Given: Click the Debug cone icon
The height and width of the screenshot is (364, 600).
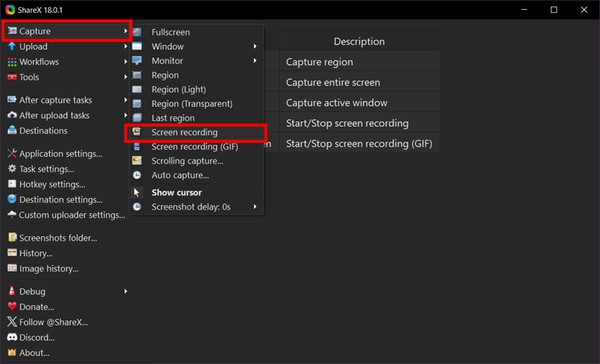Looking at the screenshot, I should click(x=12, y=291).
